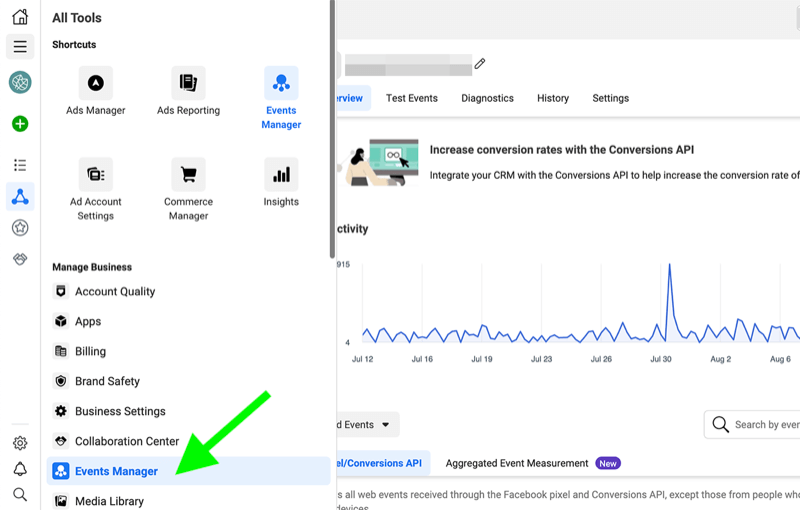This screenshot has height=510, width=800.
Task: Open Insights shortcut
Action: (281, 183)
